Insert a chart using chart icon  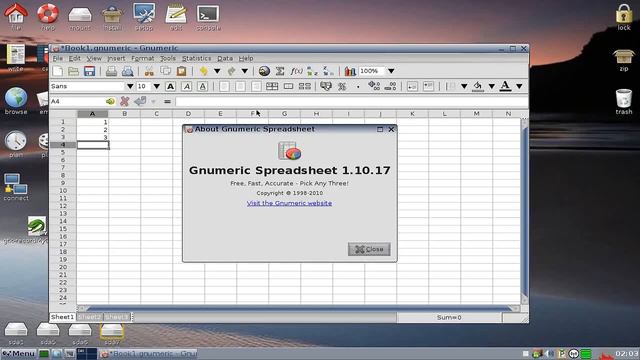tap(350, 71)
